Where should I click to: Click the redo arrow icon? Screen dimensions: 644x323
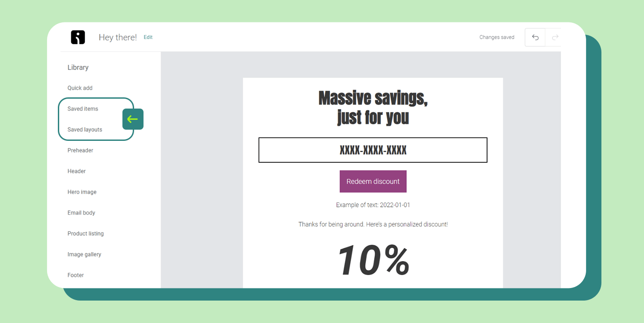pos(555,37)
